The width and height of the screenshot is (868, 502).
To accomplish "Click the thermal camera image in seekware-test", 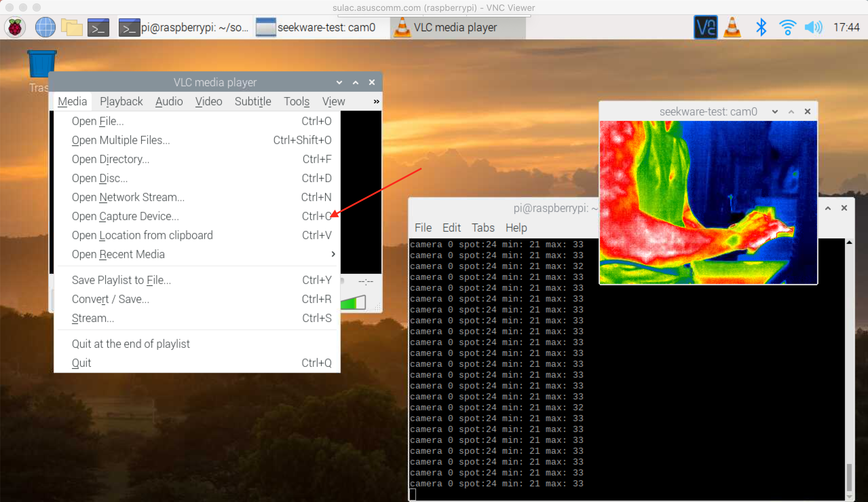I will point(708,202).
